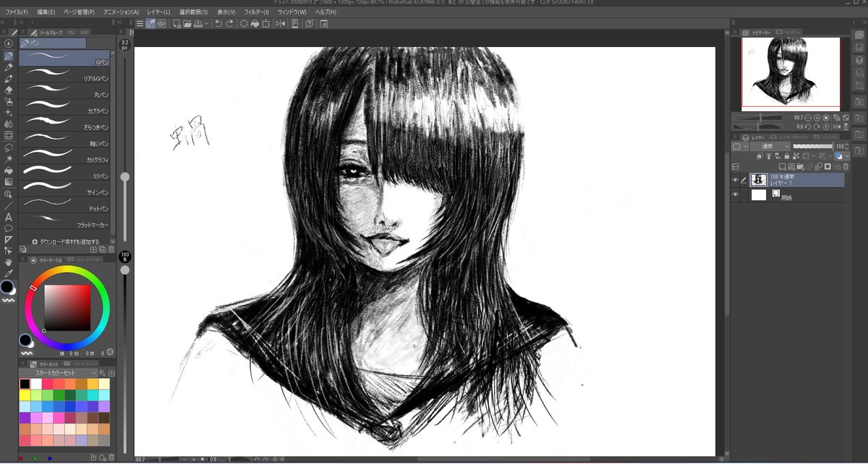The width and height of the screenshot is (868, 464).
Task: Click the Zoom in icon in Navigator
Action: (x=817, y=117)
